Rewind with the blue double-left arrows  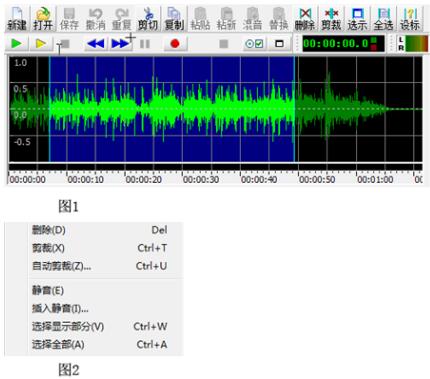[96, 44]
